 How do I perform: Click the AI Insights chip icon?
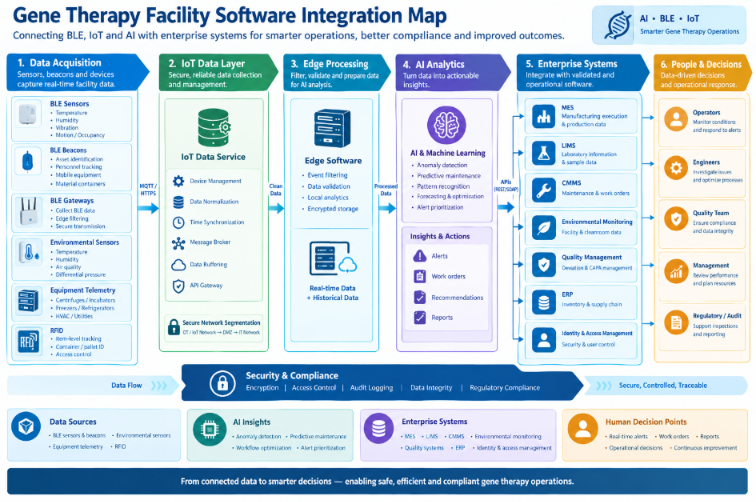(210, 429)
